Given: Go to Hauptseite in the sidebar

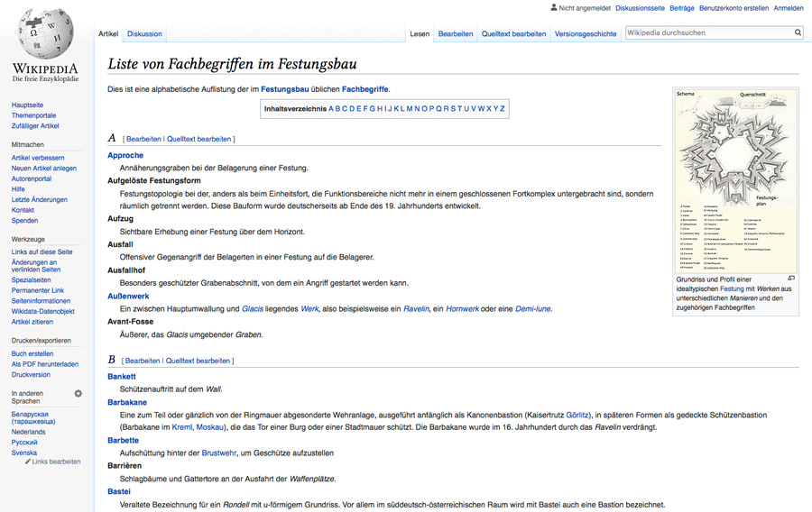Looking at the screenshot, I should pos(27,105).
